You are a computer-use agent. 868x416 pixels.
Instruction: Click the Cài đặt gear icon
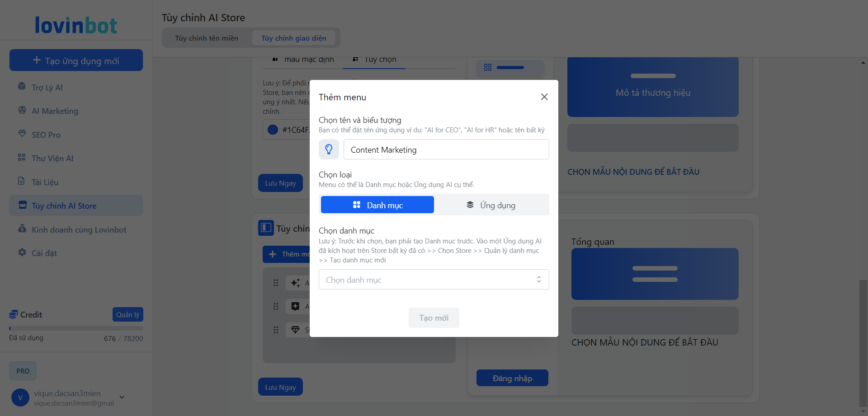coord(22,252)
